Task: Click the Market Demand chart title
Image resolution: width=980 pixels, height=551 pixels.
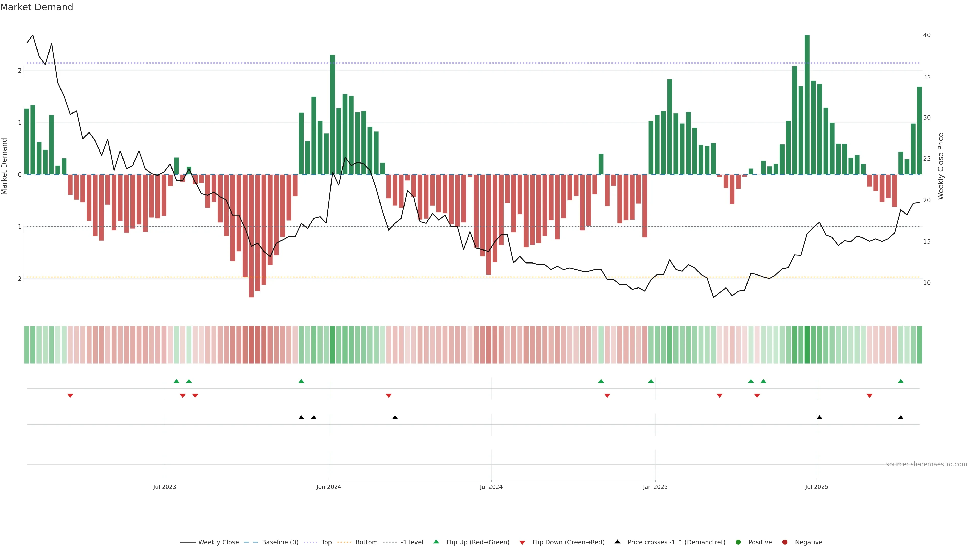Action: (36, 7)
